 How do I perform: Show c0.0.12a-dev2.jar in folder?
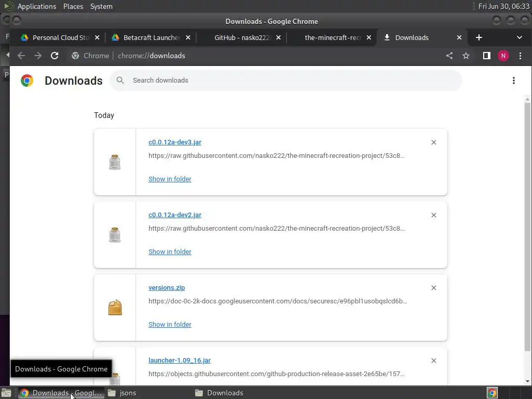tap(170, 251)
